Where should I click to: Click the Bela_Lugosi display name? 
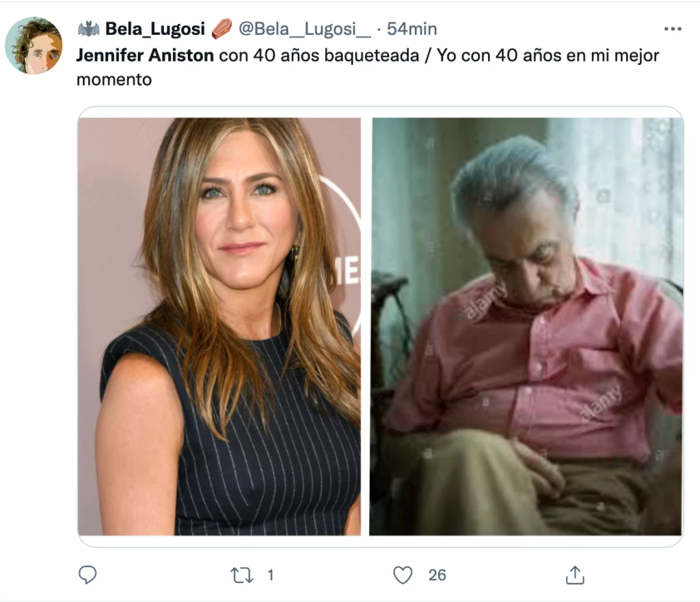tap(154, 29)
